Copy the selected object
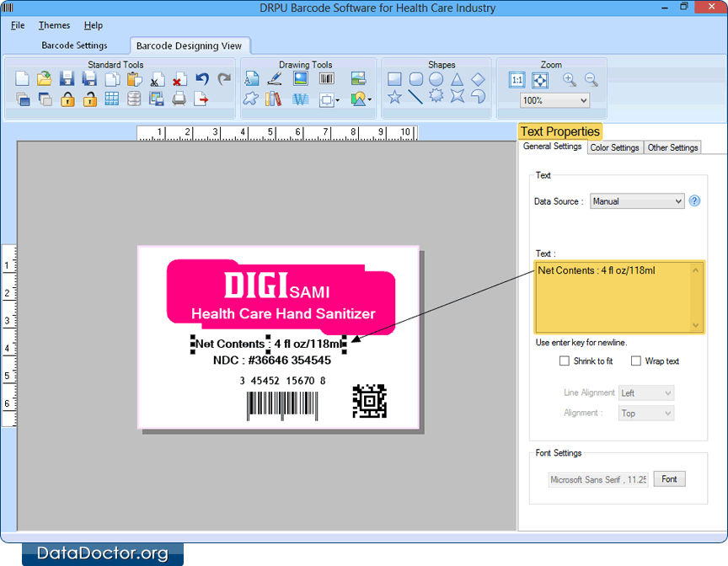The height and width of the screenshot is (566, 728). click(x=112, y=79)
